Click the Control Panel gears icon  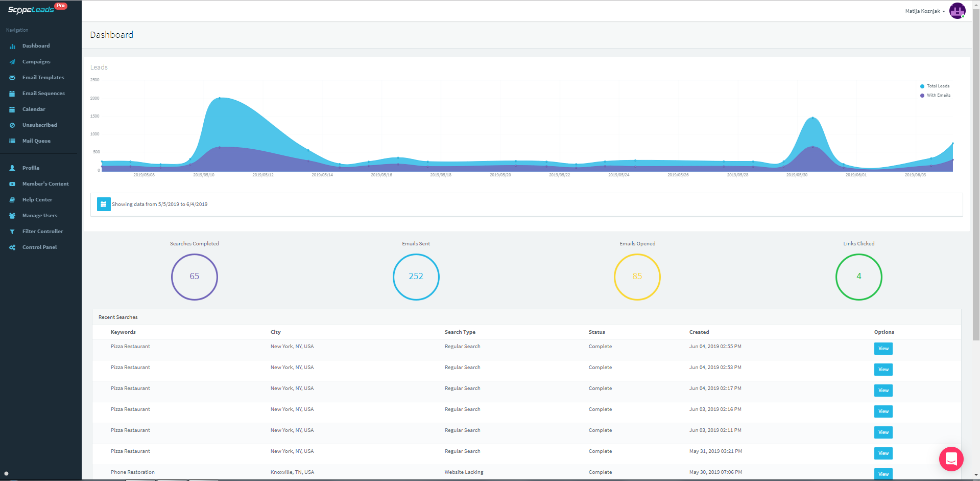tap(12, 247)
